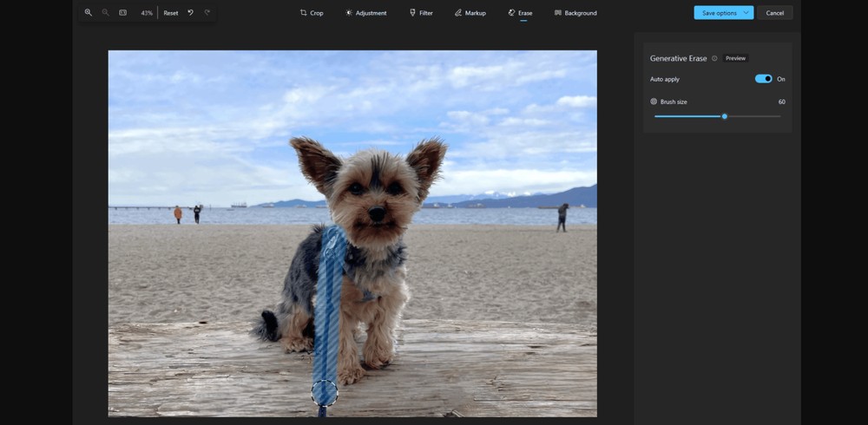
Task: Click the Generative Erase info icon
Action: pyautogui.click(x=714, y=58)
